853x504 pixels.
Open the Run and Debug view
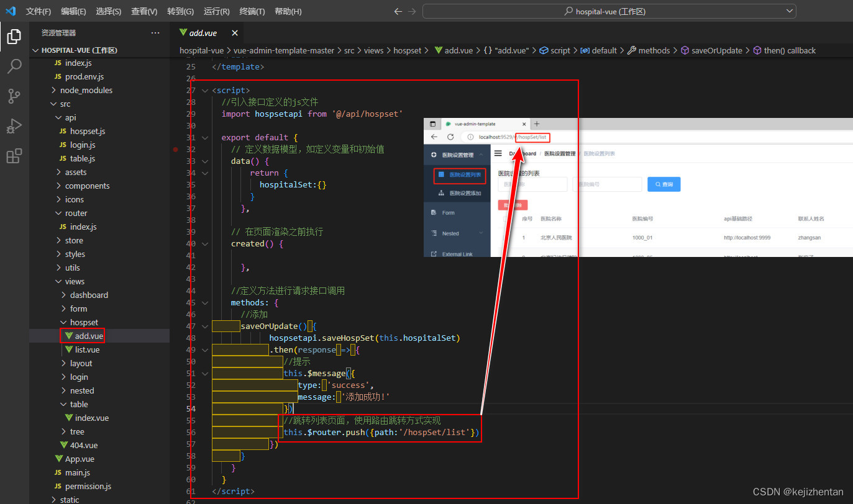pos(14,126)
